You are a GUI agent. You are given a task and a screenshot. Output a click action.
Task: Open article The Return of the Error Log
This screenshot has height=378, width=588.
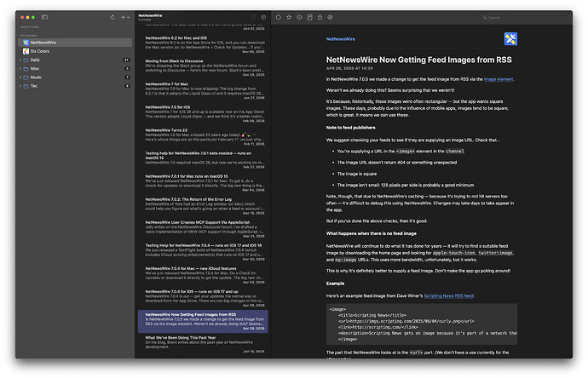[x=203, y=206]
